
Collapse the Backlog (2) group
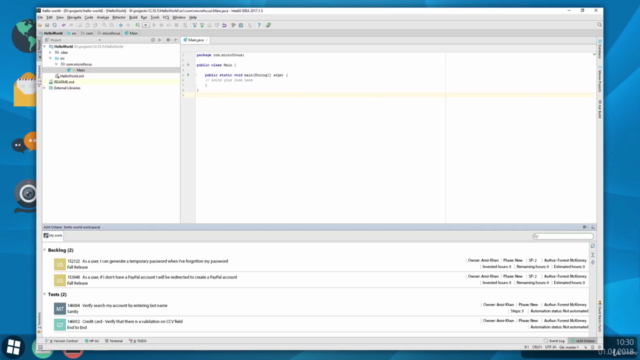point(44,250)
